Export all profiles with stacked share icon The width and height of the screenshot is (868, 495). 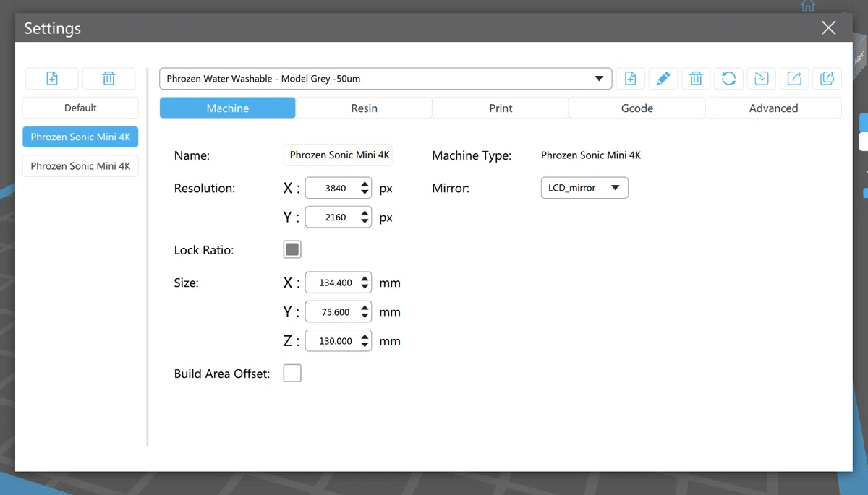[x=827, y=79]
